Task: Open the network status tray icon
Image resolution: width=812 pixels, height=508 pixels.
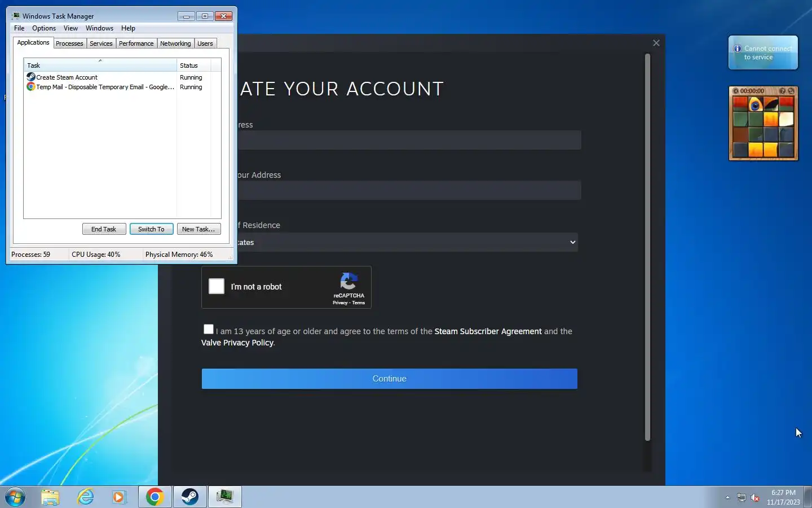Action: 742,497
